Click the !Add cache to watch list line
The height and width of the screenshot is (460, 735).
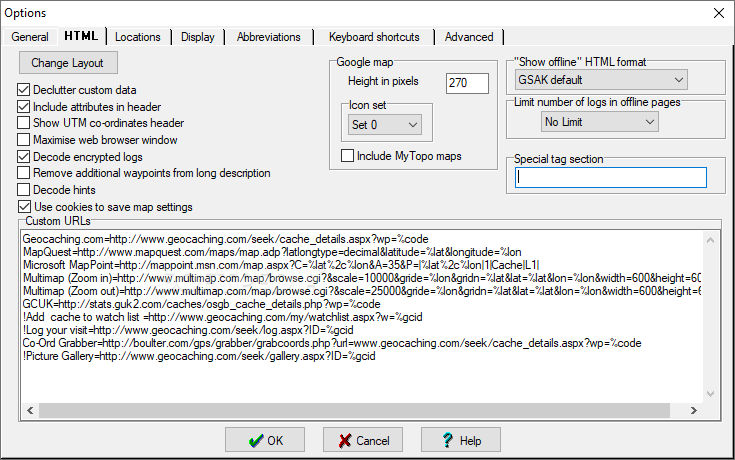coord(223,317)
